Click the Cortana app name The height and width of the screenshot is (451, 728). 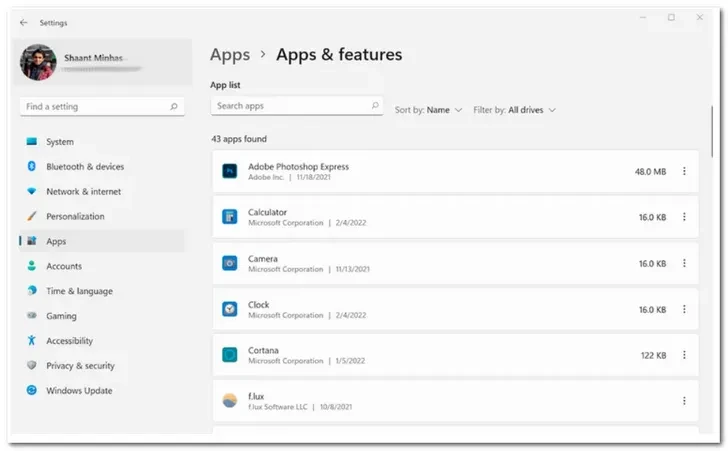(x=263, y=350)
